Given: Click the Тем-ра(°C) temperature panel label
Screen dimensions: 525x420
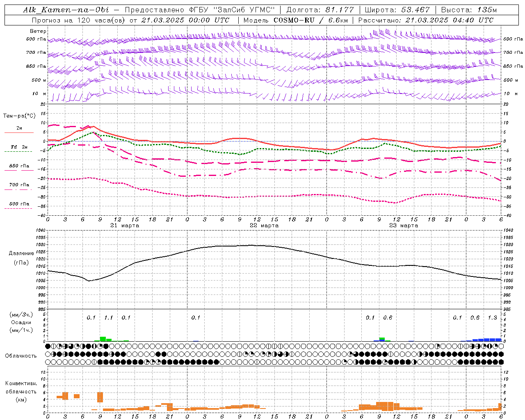Looking at the screenshot, I should coord(19,116).
